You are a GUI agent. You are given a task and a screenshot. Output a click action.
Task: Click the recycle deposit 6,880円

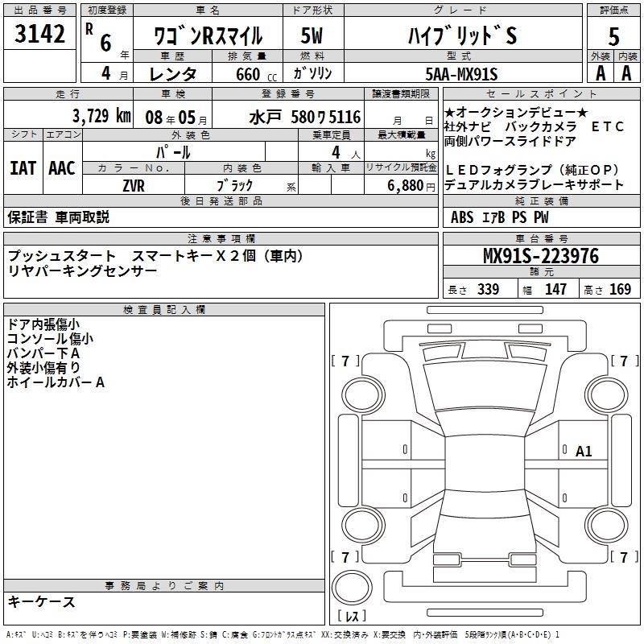point(411,186)
